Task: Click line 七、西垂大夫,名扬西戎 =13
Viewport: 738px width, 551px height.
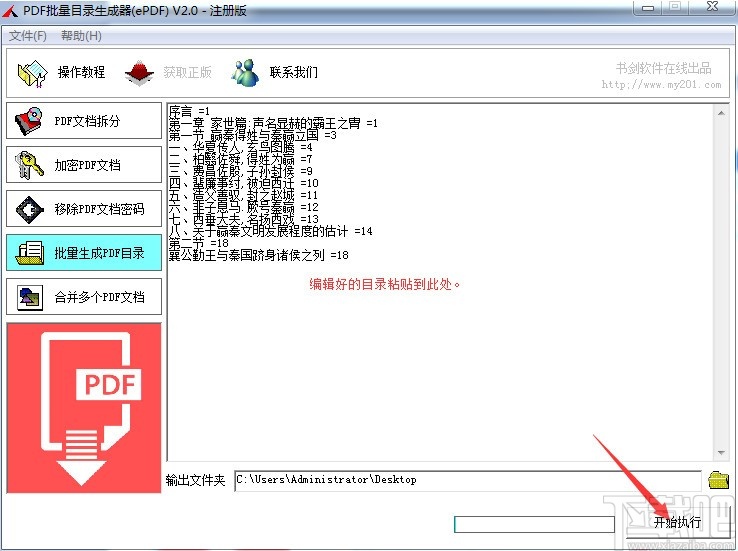Action: (x=243, y=219)
